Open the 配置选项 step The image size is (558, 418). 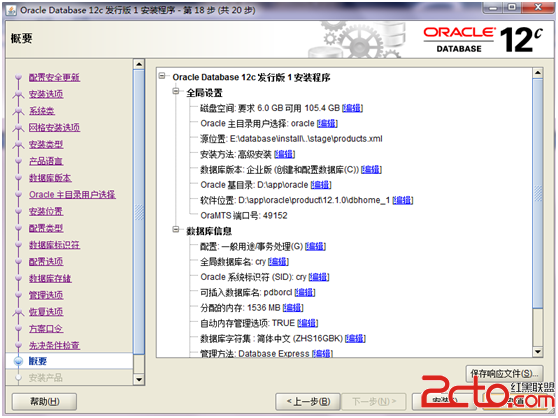point(46,261)
